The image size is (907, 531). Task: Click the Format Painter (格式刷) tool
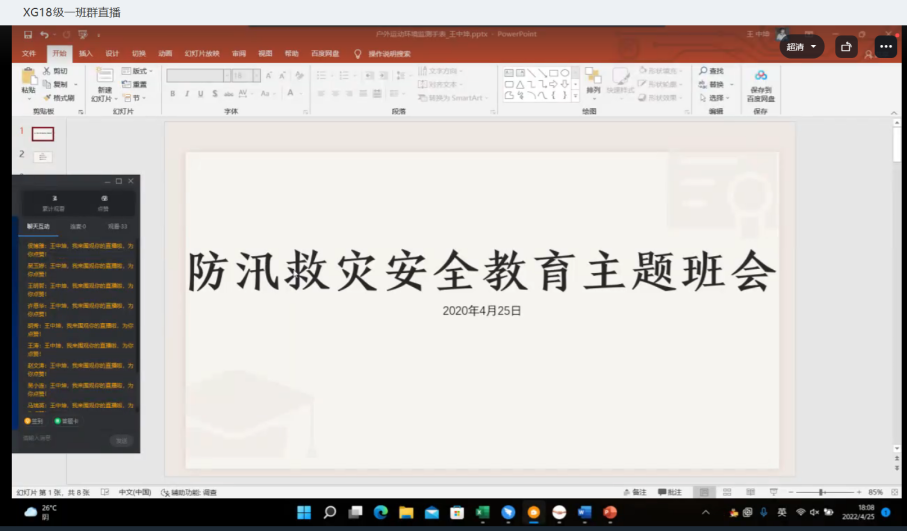[59, 98]
